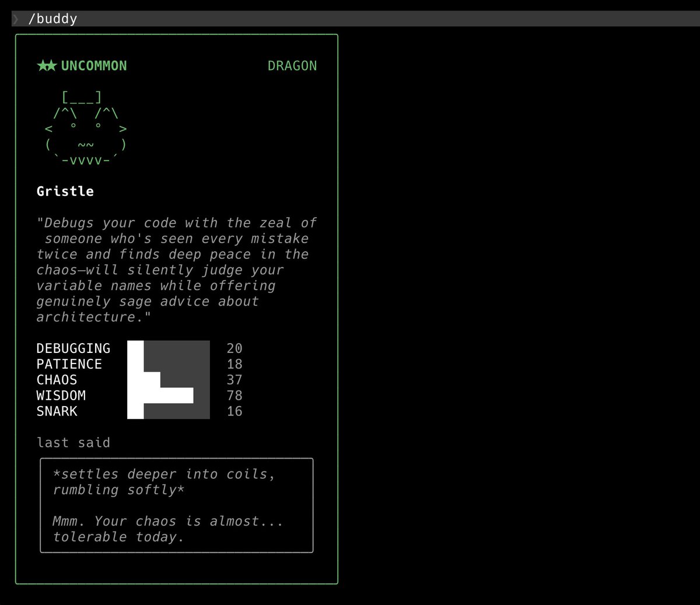This screenshot has height=605, width=700.
Task: Click the italic description quote about debugging
Action: (x=177, y=270)
